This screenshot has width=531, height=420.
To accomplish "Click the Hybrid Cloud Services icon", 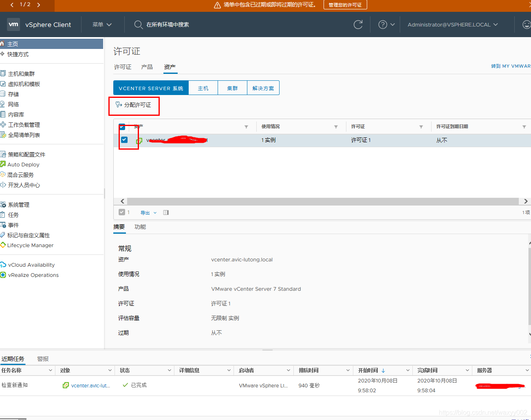I will [x=3, y=175].
